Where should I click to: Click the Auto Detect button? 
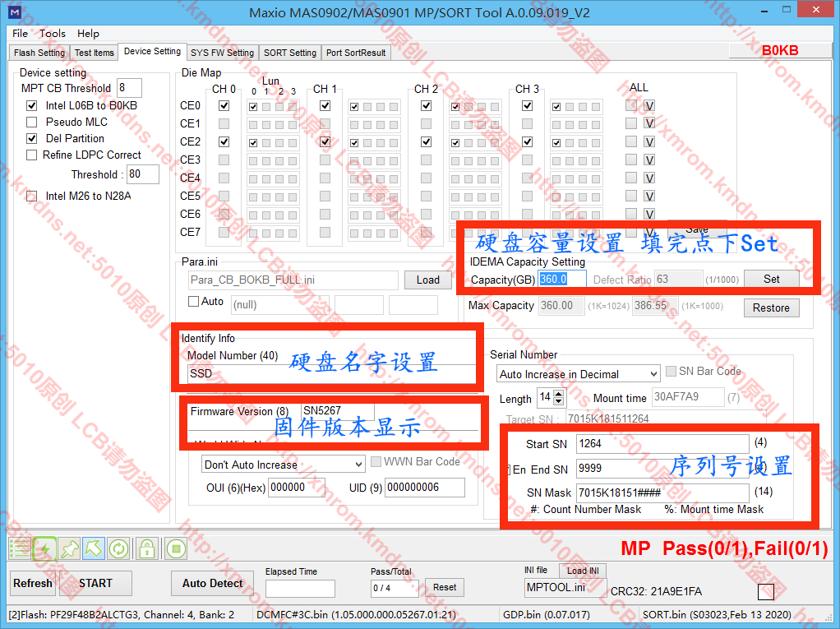pyautogui.click(x=212, y=584)
